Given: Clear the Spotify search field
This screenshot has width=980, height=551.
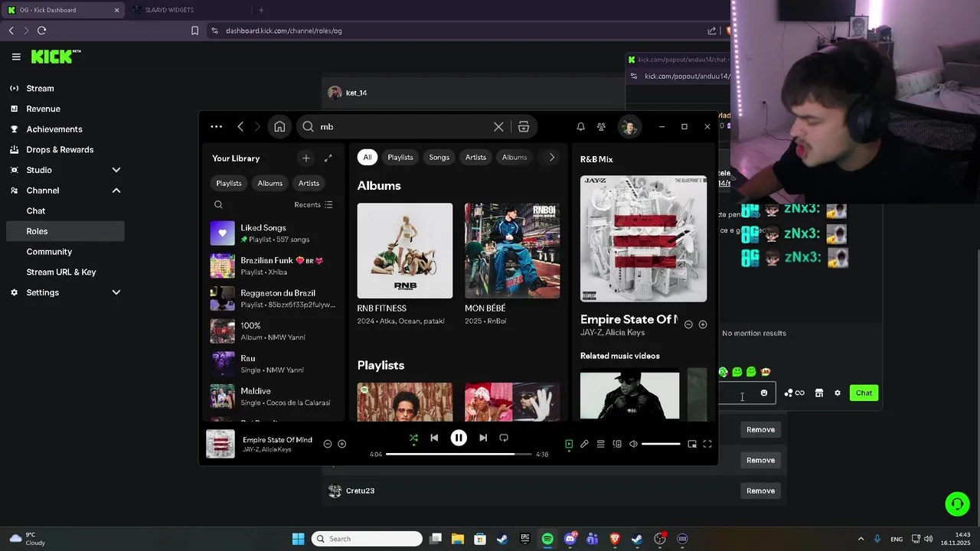Looking at the screenshot, I should [498, 127].
